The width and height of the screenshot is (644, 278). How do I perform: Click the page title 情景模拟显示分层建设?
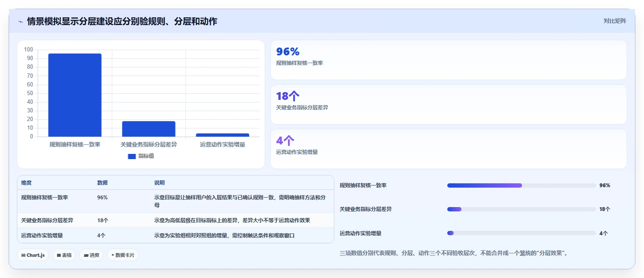pos(122,21)
